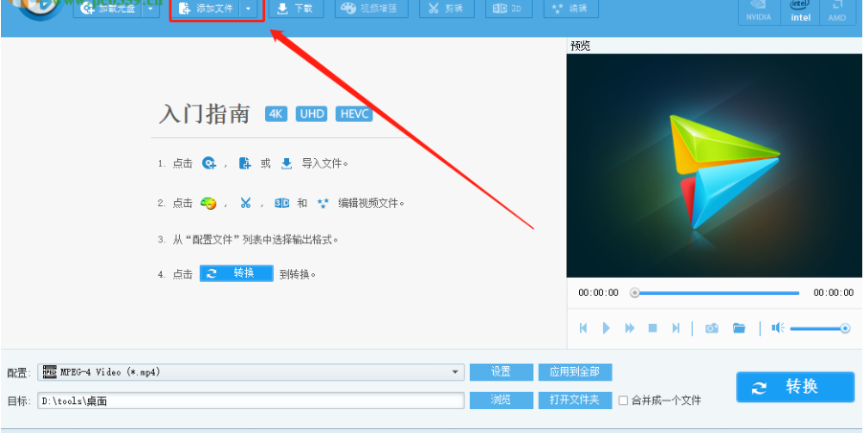Click the 添加文件 (add file) button
This screenshot has width=868, height=433.
pos(207,9)
